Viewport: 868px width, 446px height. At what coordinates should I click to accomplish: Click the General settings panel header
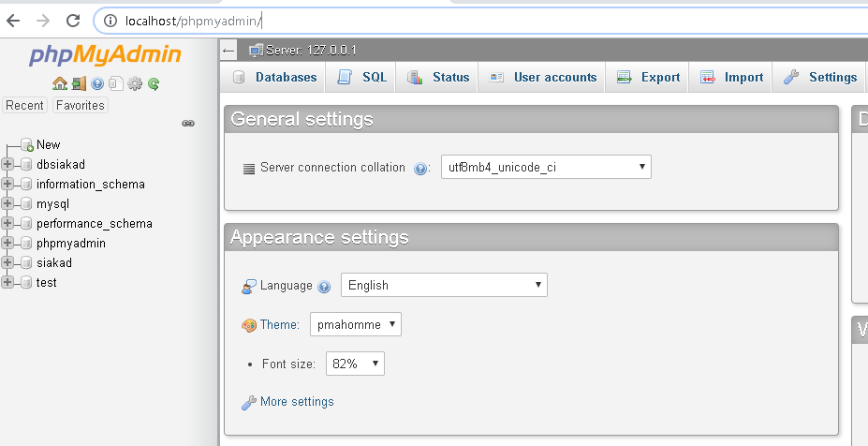532,119
